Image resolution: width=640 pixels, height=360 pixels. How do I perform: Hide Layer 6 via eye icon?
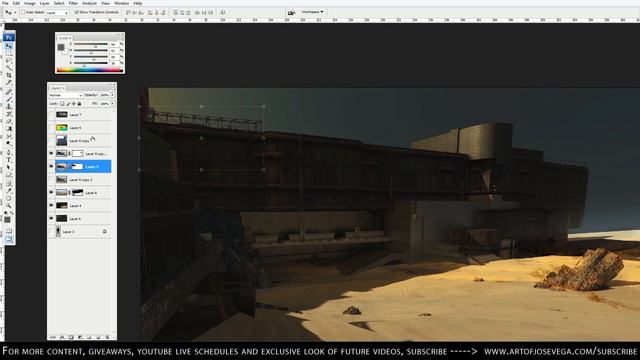point(51,219)
